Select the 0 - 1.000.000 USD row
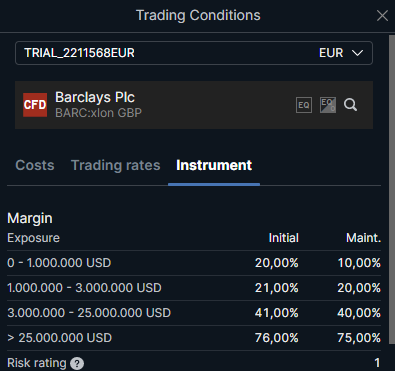This screenshot has width=395, height=371. [x=194, y=263]
